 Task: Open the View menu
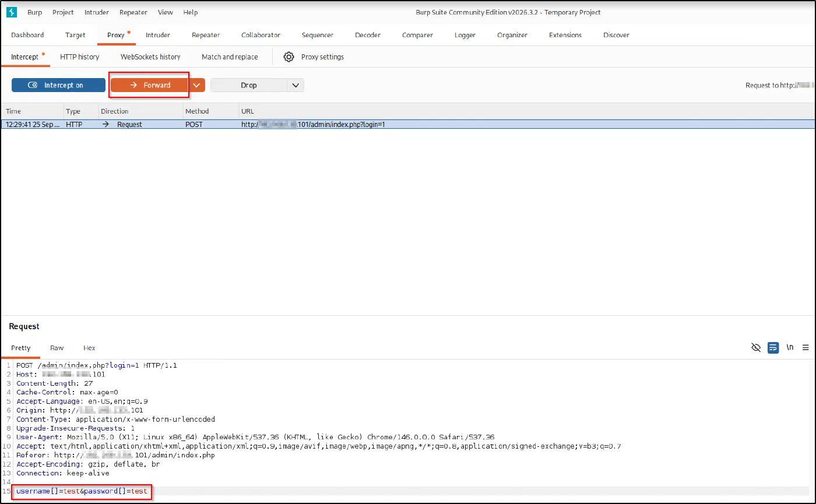click(x=166, y=12)
